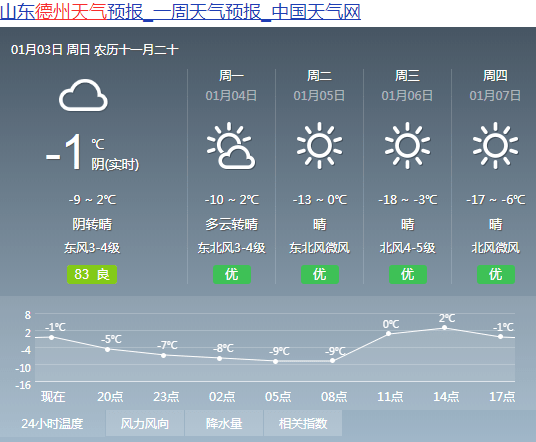Click the 多云转晴 forecast text
536x442 pixels.
(232, 224)
